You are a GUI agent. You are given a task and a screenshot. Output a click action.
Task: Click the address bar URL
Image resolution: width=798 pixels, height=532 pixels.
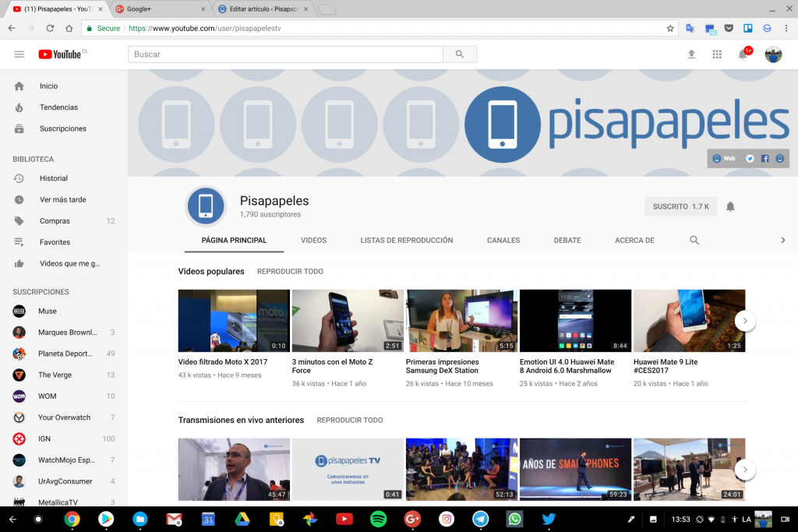click(x=205, y=29)
